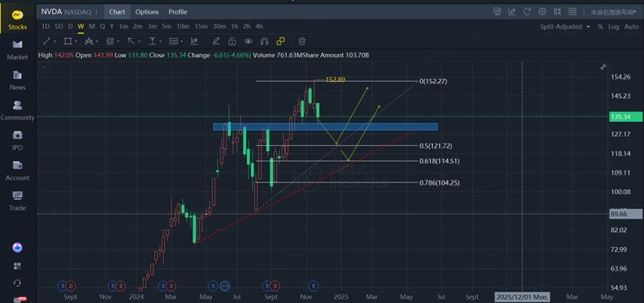Open the mail inbox with NEW badge
The image size is (644, 303).
pos(19,300)
